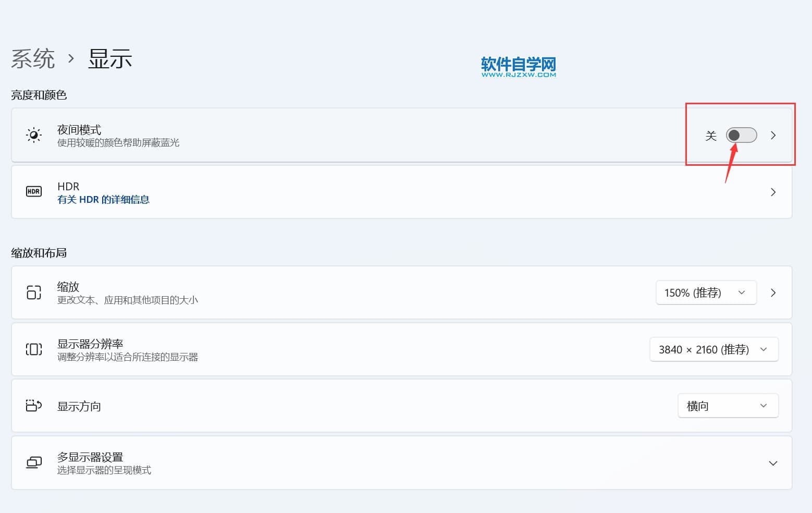Open the 有关 HDR 的详细信息 link
The image size is (812, 513).
(x=103, y=200)
